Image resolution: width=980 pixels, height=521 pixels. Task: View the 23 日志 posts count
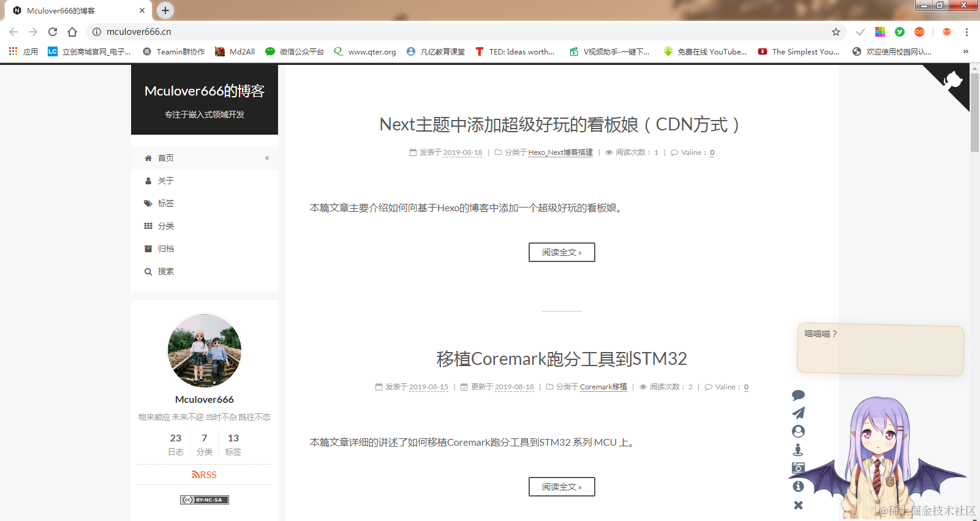click(176, 444)
